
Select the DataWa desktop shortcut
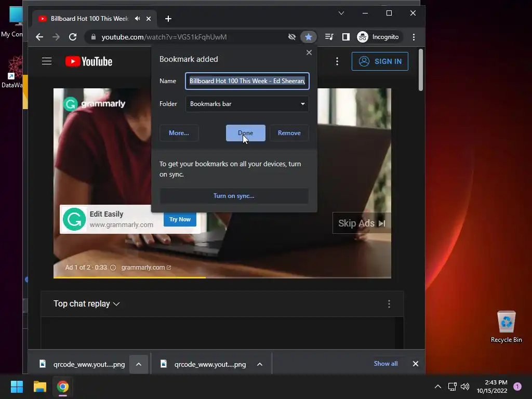(13, 72)
